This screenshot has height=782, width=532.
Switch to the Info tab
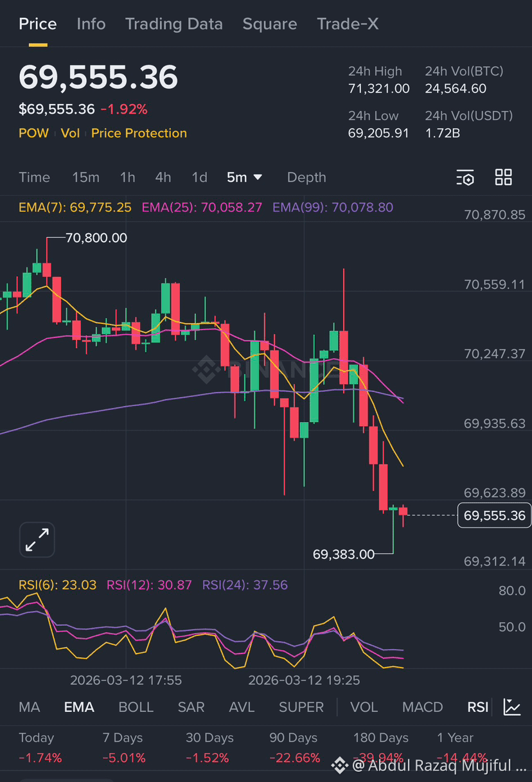91,24
